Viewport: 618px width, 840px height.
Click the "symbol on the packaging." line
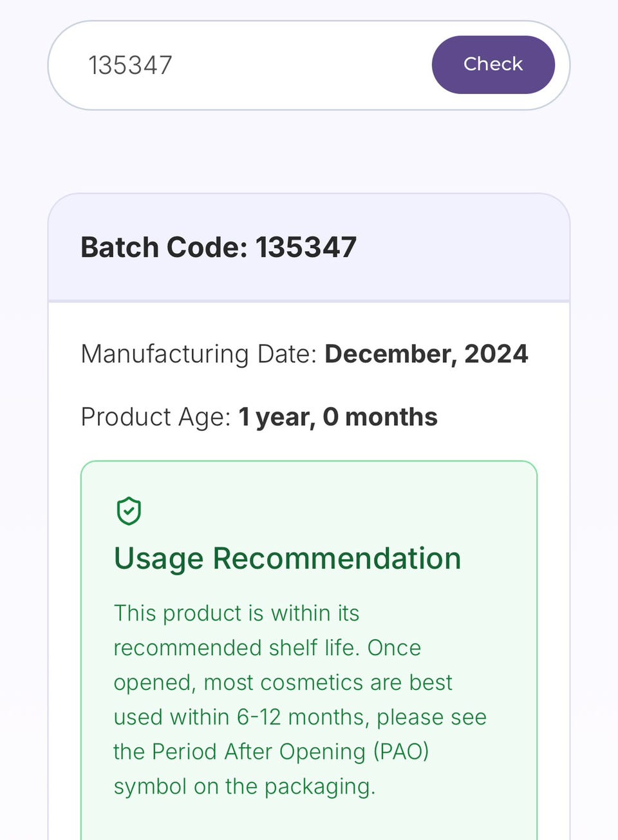tap(244, 787)
